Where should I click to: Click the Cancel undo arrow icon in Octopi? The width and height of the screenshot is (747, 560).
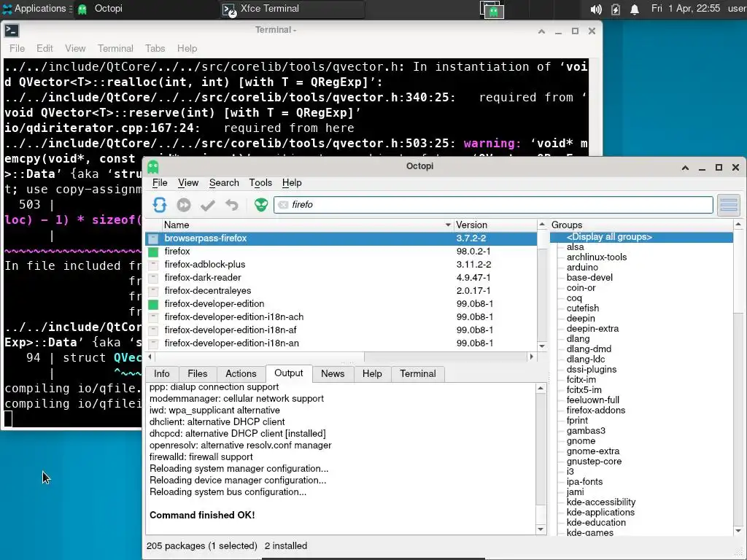click(x=231, y=205)
